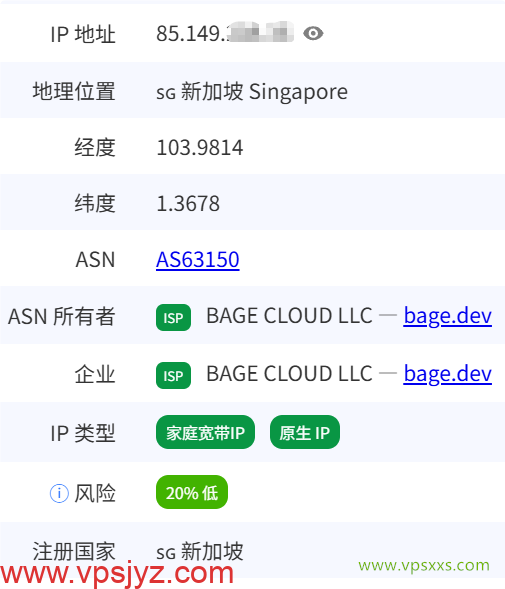
Task: Select the latitude value 1.3678
Action: pos(188,204)
